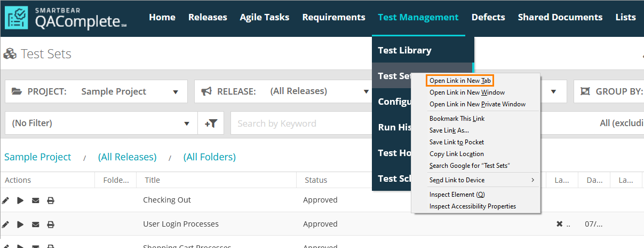Run the Checking Out test set
644x248 pixels.
click(x=20, y=200)
